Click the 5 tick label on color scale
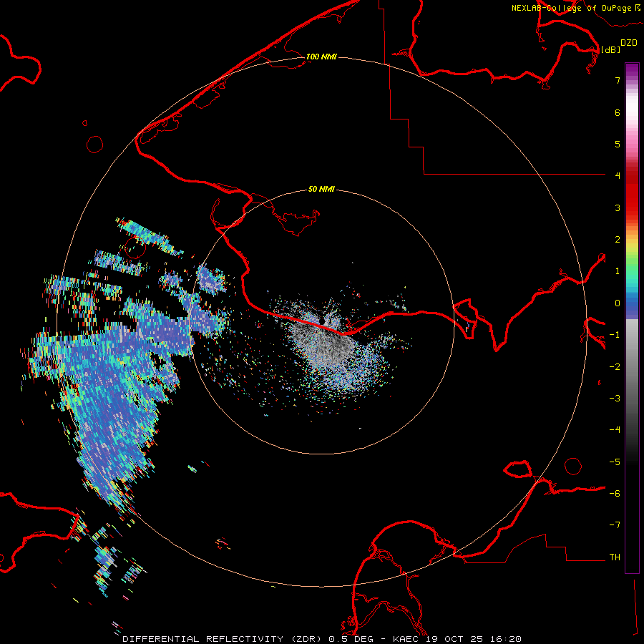 618,144
